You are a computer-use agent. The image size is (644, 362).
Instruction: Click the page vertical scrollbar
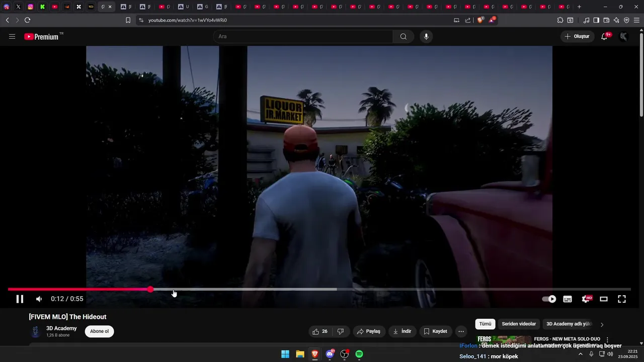click(x=641, y=74)
